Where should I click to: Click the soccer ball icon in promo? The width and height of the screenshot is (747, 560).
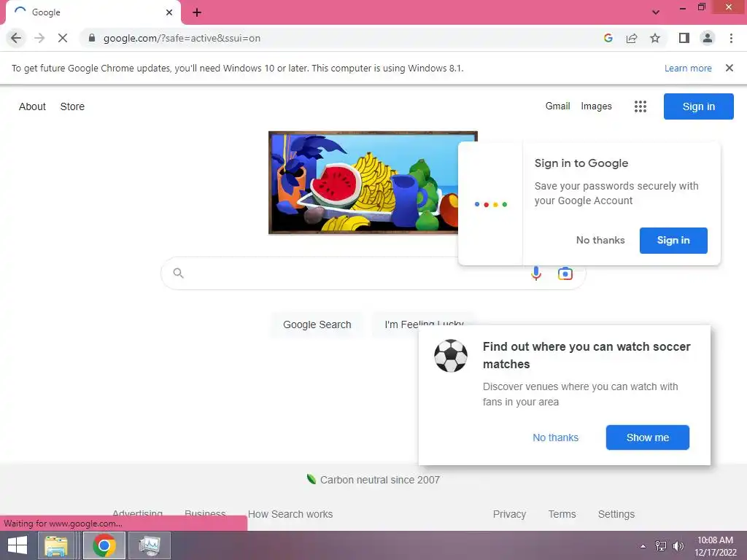(451, 356)
